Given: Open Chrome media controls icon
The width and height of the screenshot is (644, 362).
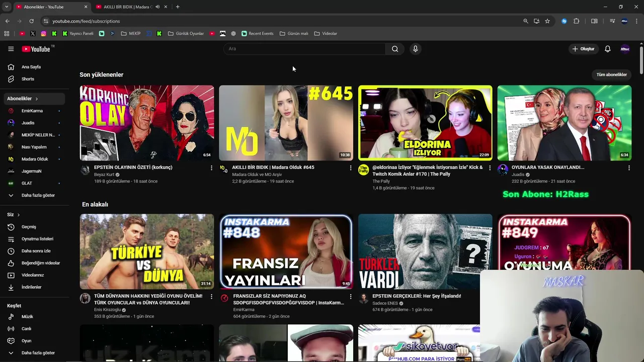Looking at the screenshot, I should pyautogui.click(x=612, y=21).
